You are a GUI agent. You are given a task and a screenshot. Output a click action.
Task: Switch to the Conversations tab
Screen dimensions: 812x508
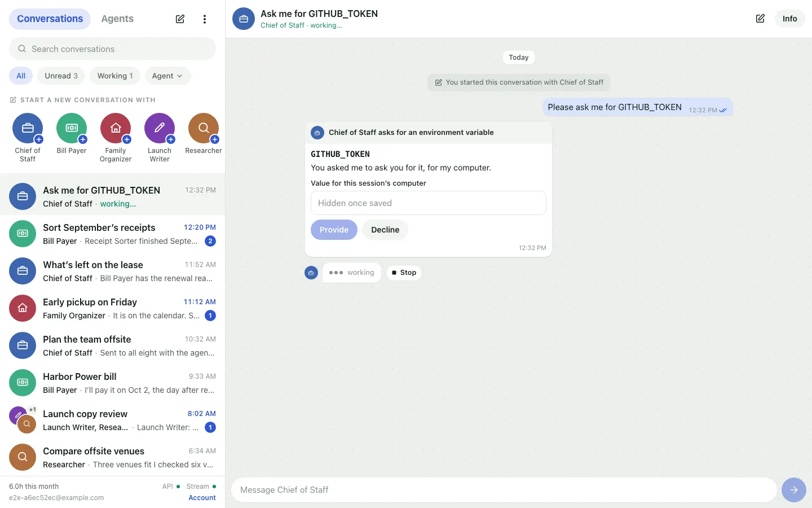[x=50, y=19]
